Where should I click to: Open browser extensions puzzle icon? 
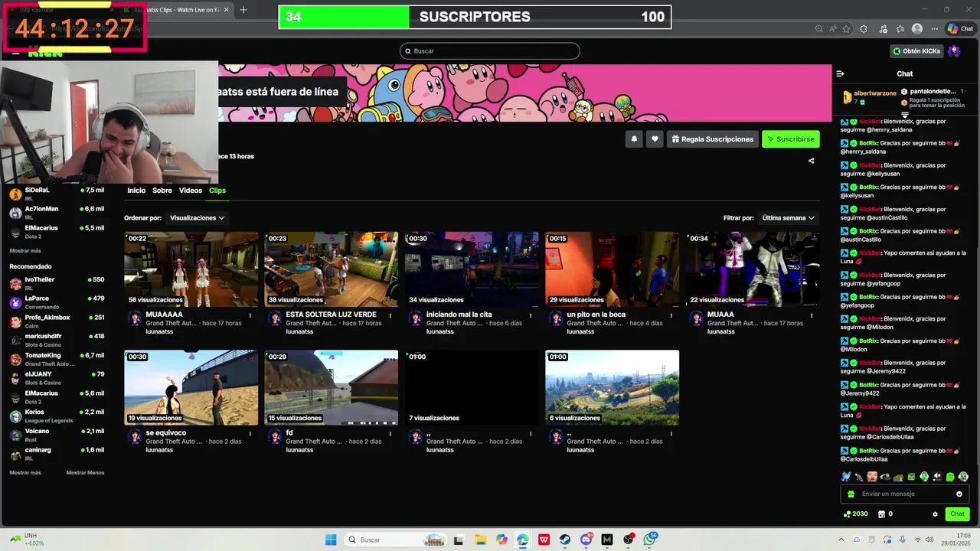pos(864,29)
